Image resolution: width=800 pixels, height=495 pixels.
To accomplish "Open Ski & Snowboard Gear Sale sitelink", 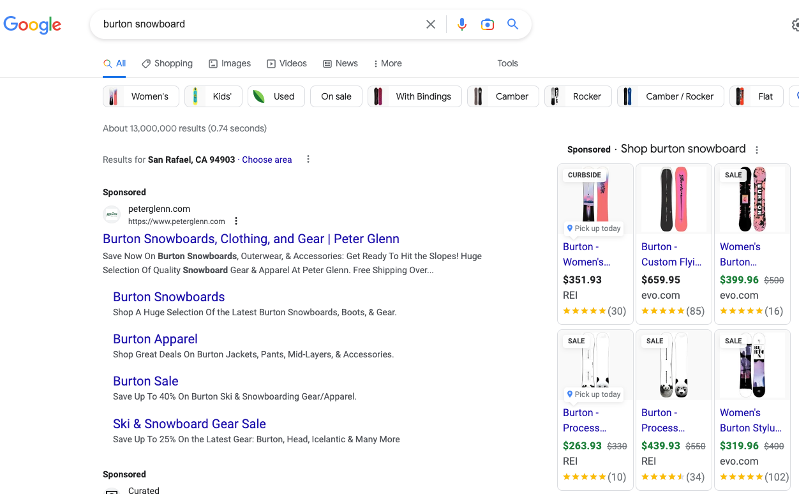I will pos(189,424).
